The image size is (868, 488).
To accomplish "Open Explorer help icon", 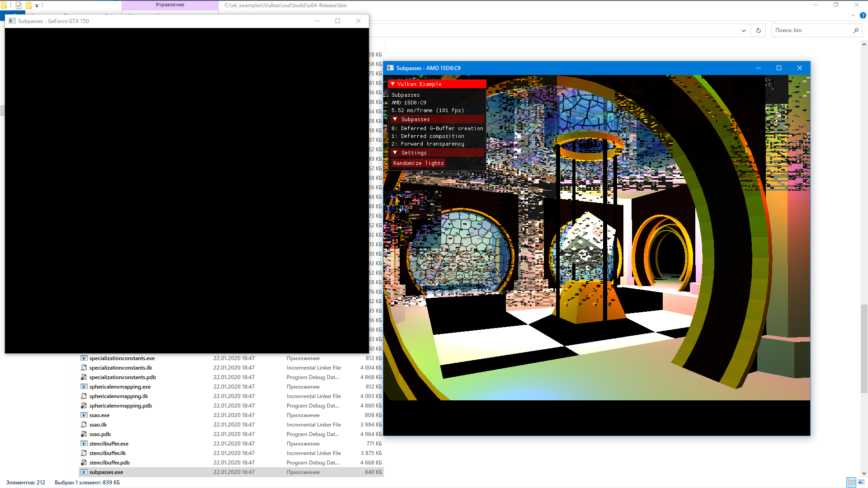I will [x=863, y=15].
